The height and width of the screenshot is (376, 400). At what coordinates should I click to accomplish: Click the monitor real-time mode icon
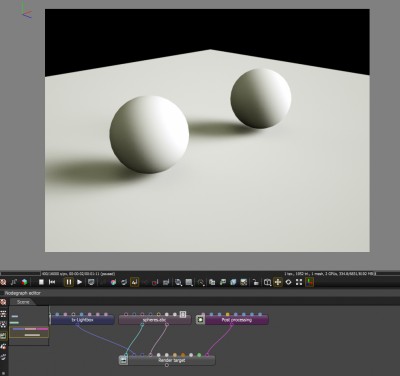point(91,282)
